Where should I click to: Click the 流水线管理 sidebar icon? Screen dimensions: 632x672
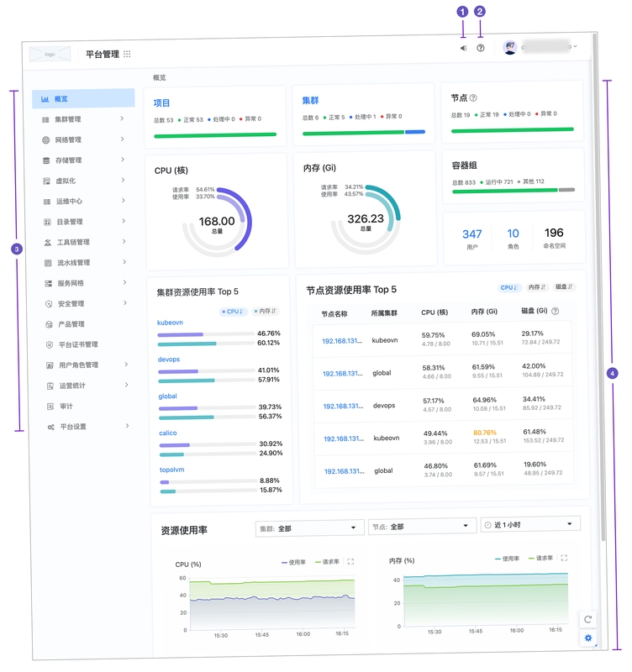click(48, 263)
